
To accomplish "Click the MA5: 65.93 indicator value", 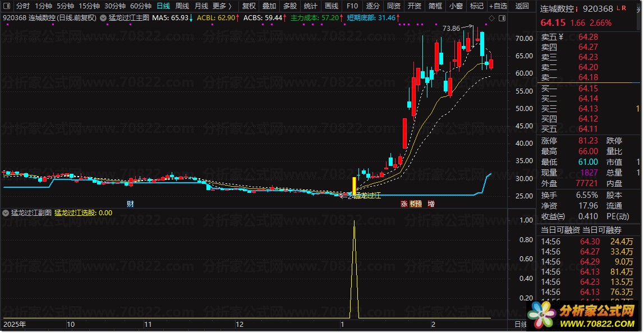I will pyautogui.click(x=171, y=18).
